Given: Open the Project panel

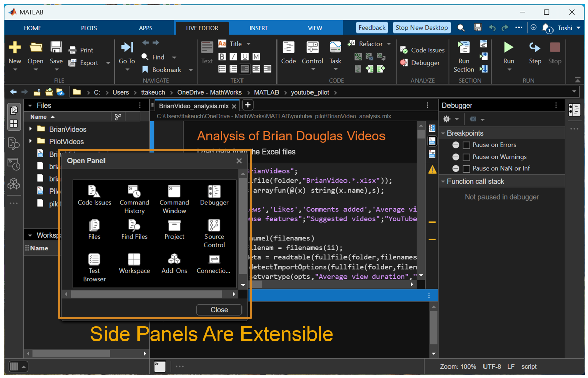Looking at the screenshot, I should 174,230.
